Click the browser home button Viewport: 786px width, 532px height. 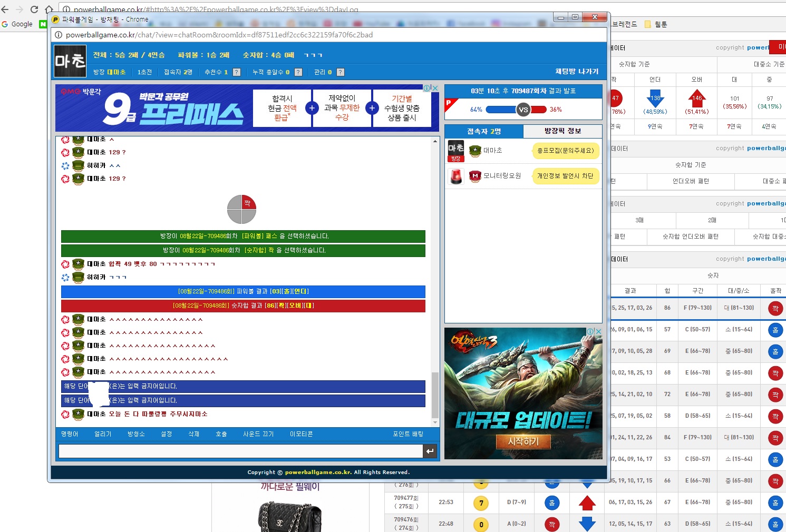click(x=48, y=9)
